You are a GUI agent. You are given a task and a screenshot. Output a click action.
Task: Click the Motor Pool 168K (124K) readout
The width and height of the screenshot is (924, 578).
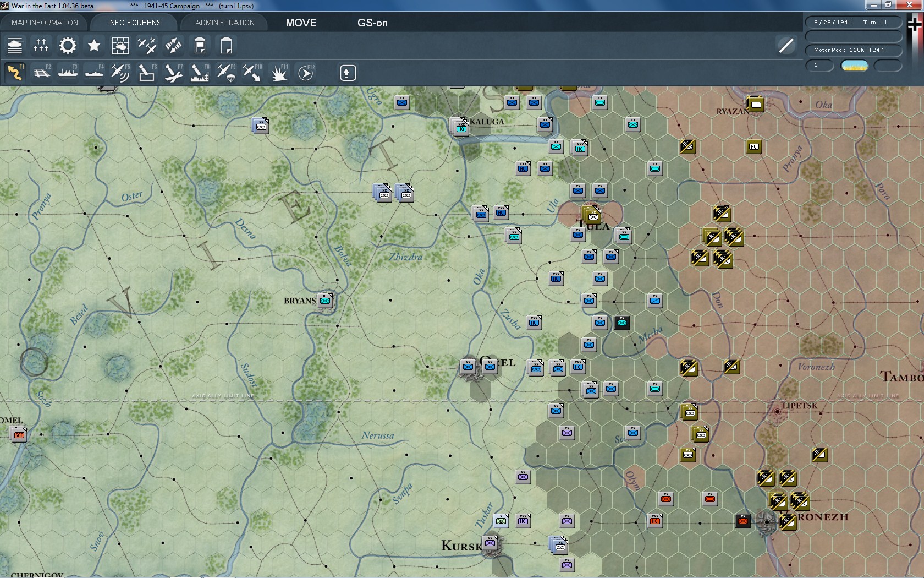coord(854,50)
